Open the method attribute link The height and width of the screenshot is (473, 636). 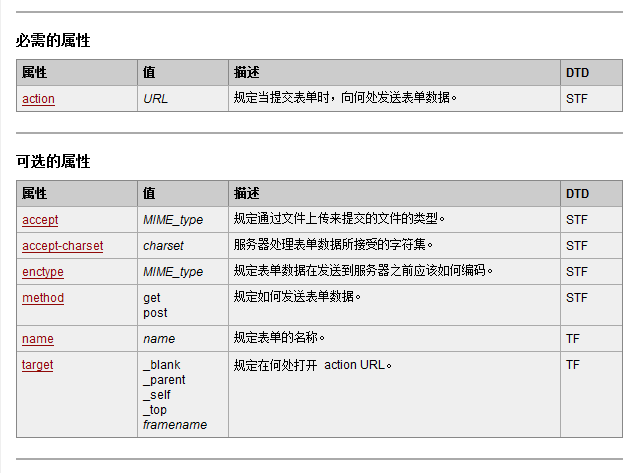(x=43, y=298)
